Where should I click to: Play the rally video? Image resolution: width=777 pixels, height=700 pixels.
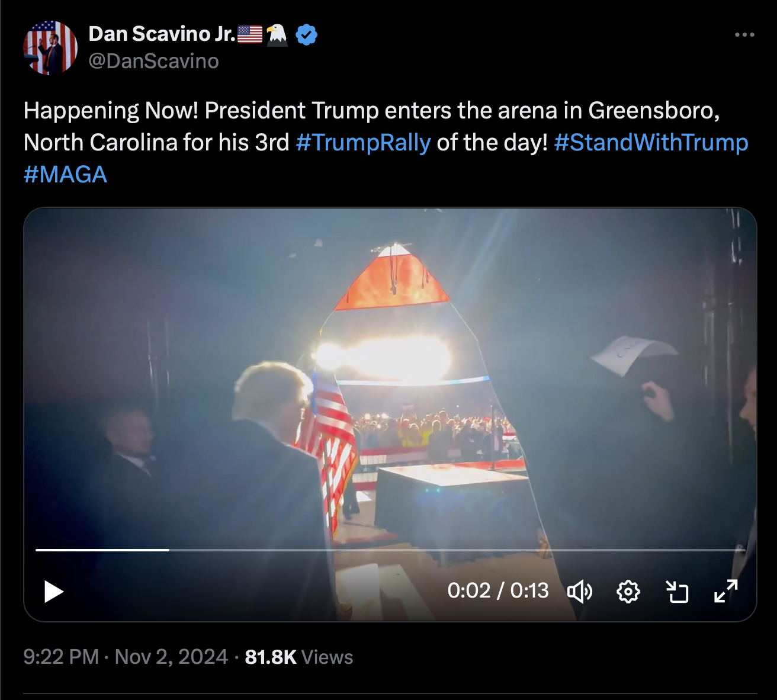pyautogui.click(x=54, y=591)
